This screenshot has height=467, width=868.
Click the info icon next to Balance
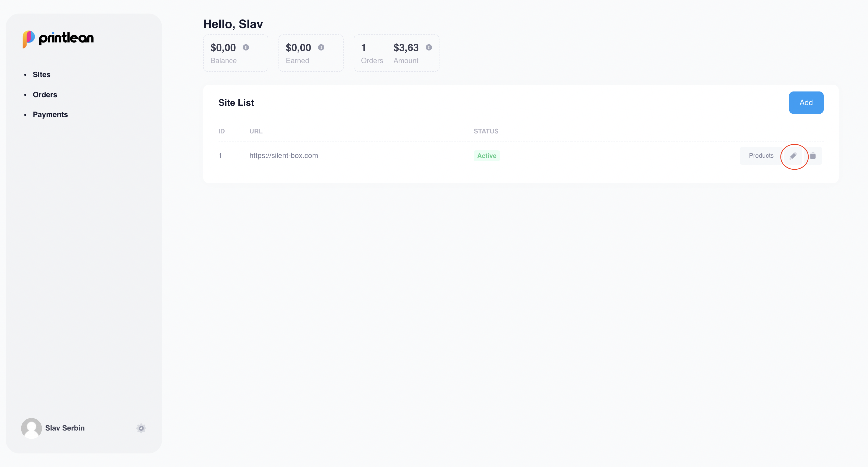click(246, 47)
